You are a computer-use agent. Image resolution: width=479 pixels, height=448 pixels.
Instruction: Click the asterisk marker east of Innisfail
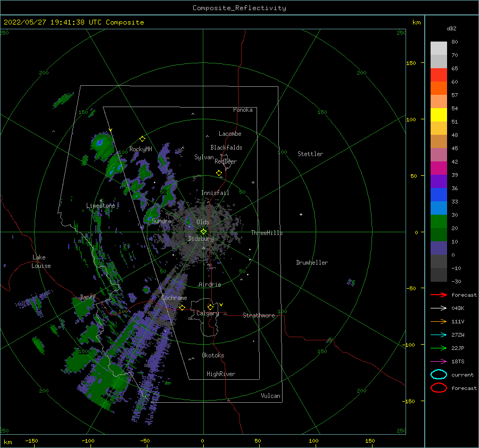pyautogui.click(x=253, y=183)
